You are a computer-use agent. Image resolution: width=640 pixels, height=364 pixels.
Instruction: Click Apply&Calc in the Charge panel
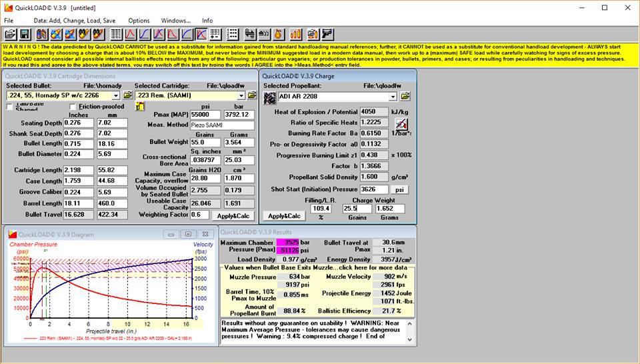tap(284, 216)
